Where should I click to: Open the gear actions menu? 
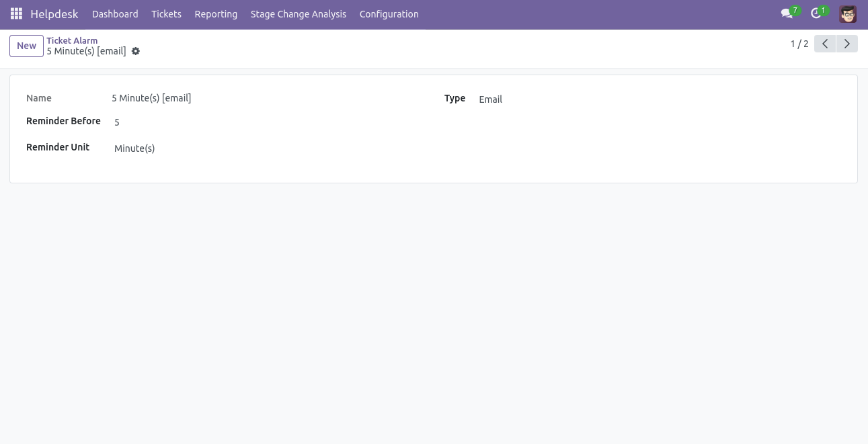pos(136,51)
